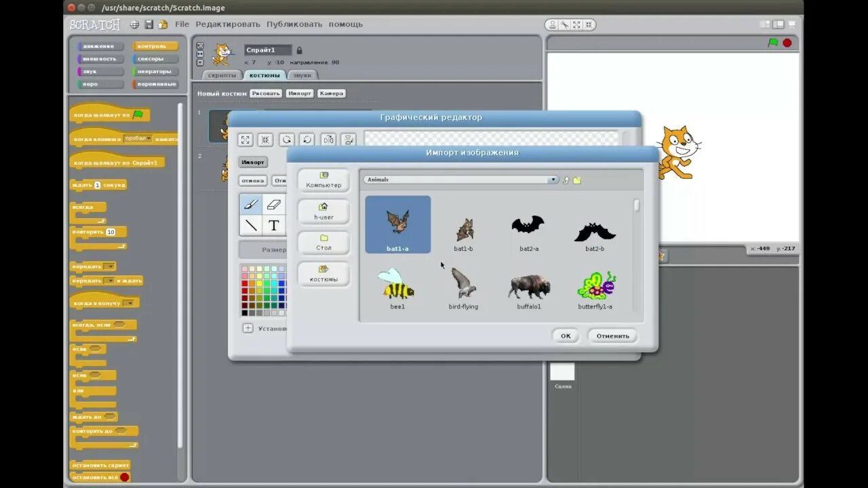868x488 pixels.
Task: Pick the bright red swatch in palette
Action: click(x=245, y=283)
